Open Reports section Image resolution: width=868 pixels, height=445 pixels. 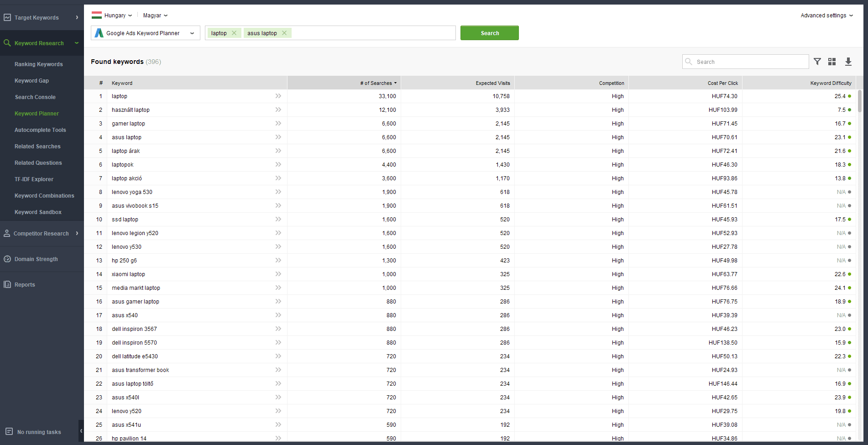[25, 284]
